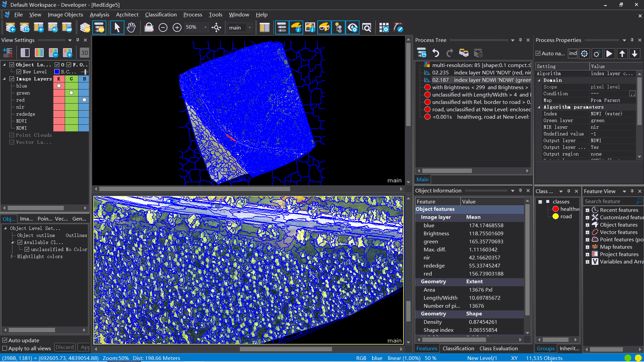644x362 pixels.
Task: Click the 3D view icon
Action: pyautogui.click(x=85, y=53)
